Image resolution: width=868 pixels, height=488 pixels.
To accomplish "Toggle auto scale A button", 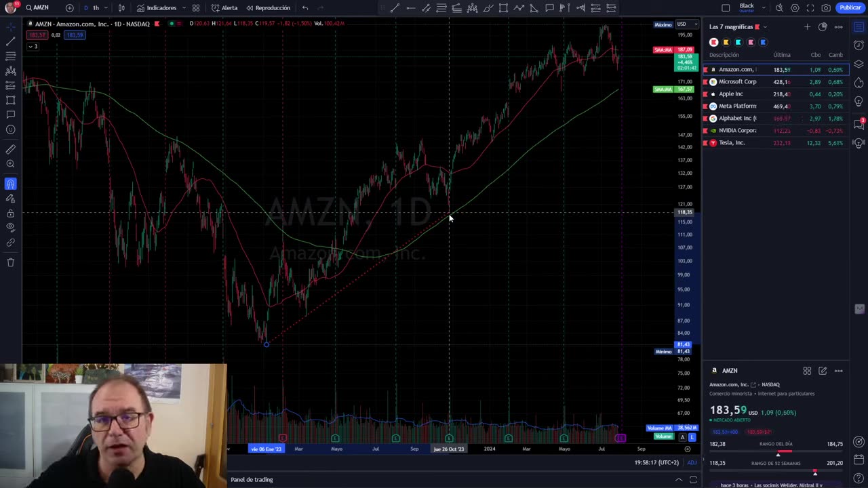I will [x=682, y=437].
